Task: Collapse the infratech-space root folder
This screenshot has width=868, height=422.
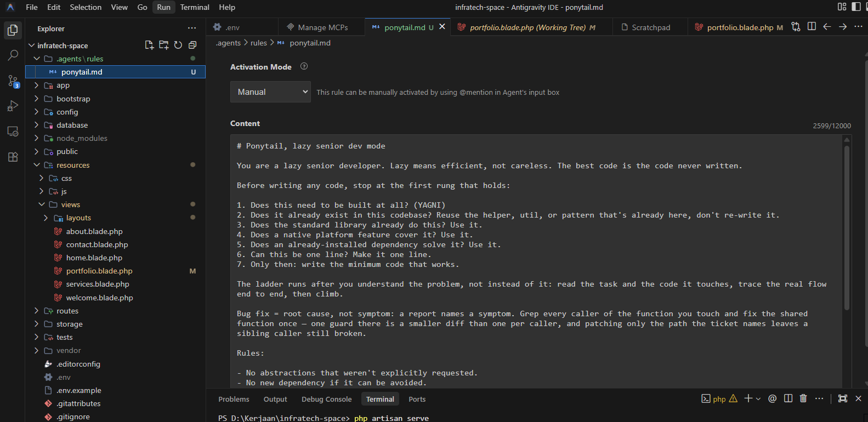Action: coord(32,45)
